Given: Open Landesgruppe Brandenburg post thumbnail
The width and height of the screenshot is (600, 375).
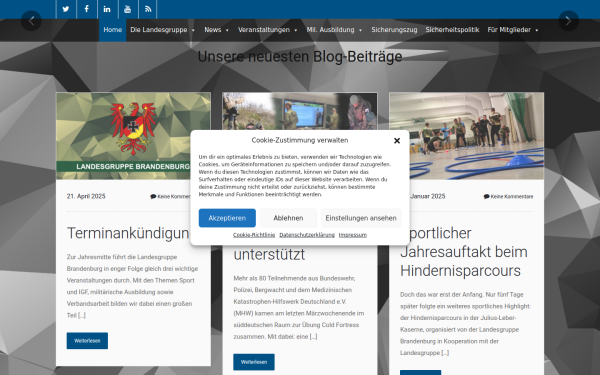Looking at the screenshot, I should point(133,136).
